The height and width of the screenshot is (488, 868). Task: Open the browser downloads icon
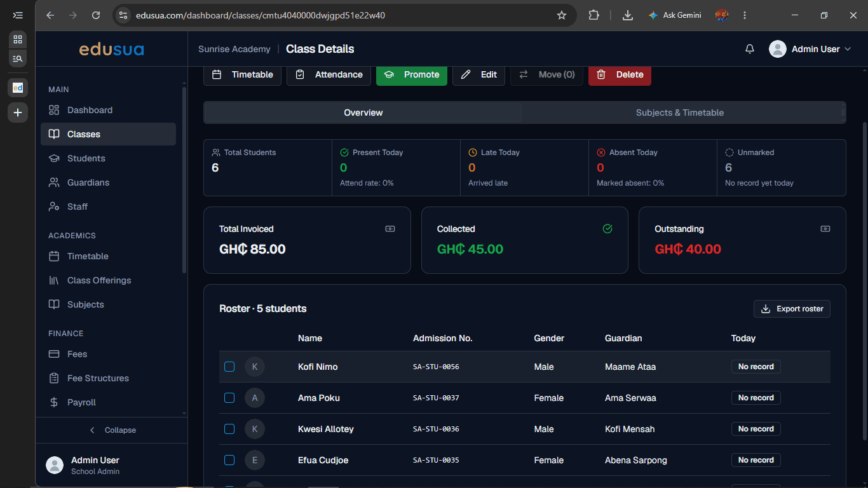[x=628, y=15]
